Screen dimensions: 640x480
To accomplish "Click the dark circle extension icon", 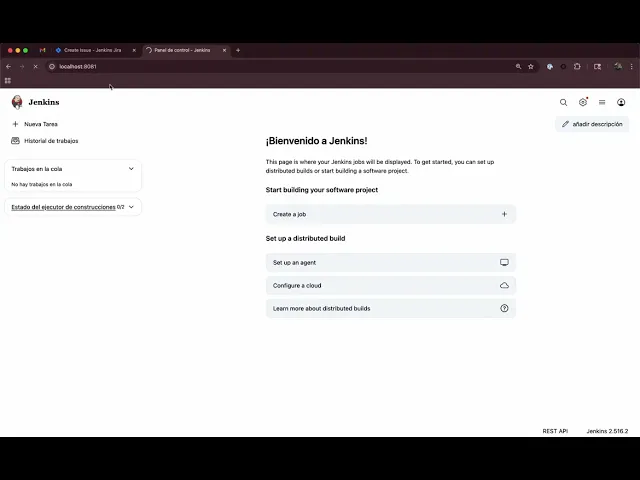I will pyautogui.click(x=563, y=67).
